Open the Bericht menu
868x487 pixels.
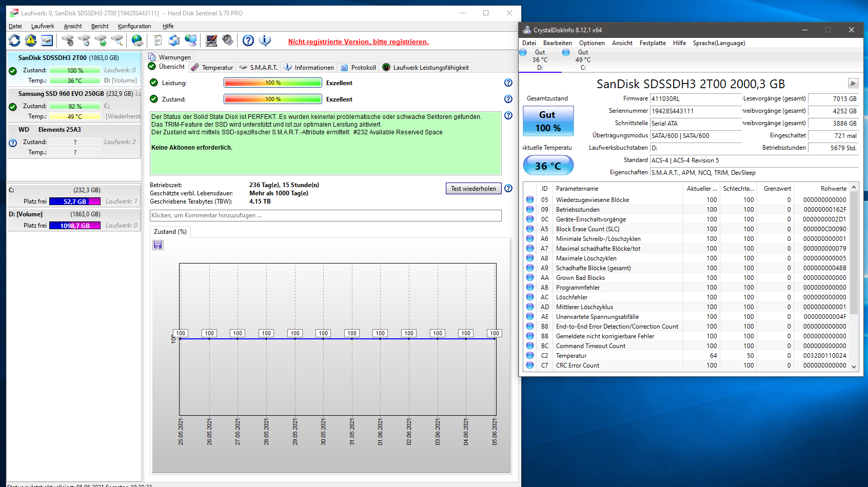(x=100, y=26)
